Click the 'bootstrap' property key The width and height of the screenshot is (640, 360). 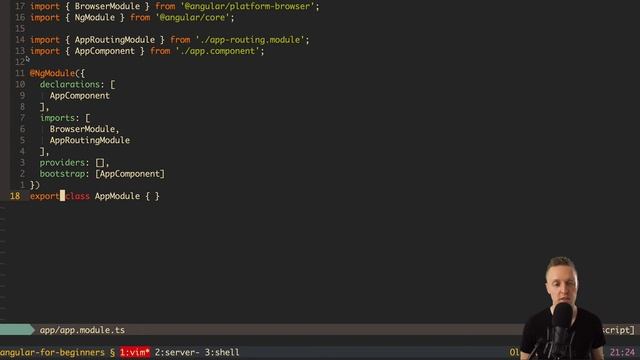pyautogui.click(x=62, y=174)
